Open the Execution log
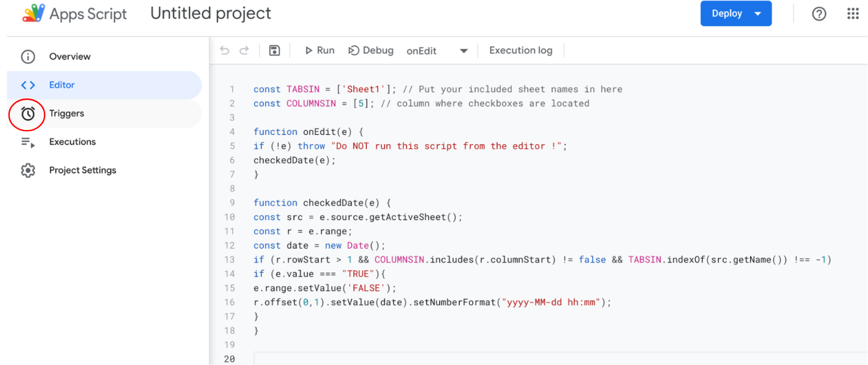Screen dimensions: 868x365 pyautogui.click(x=521, y=50)
